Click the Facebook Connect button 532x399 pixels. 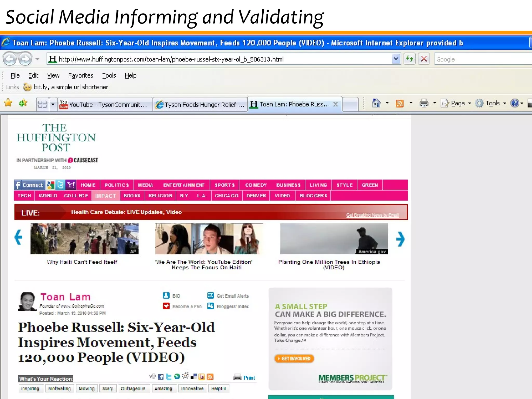tap(29, 185)
